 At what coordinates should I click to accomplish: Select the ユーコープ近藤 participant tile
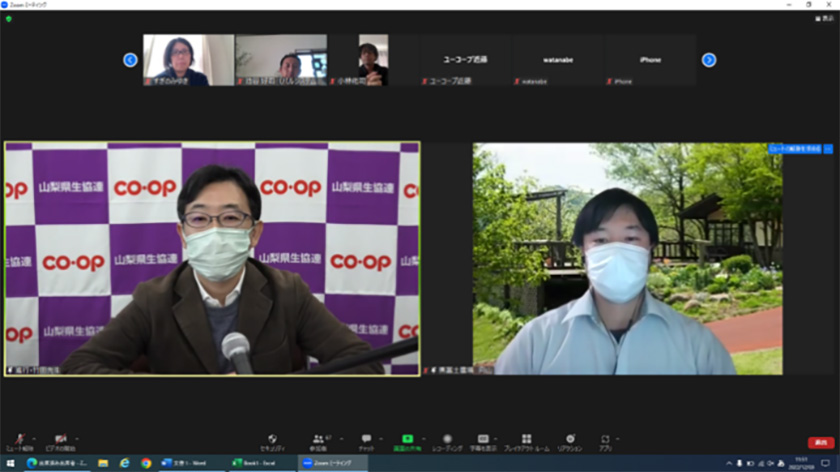tap(466, 60)
